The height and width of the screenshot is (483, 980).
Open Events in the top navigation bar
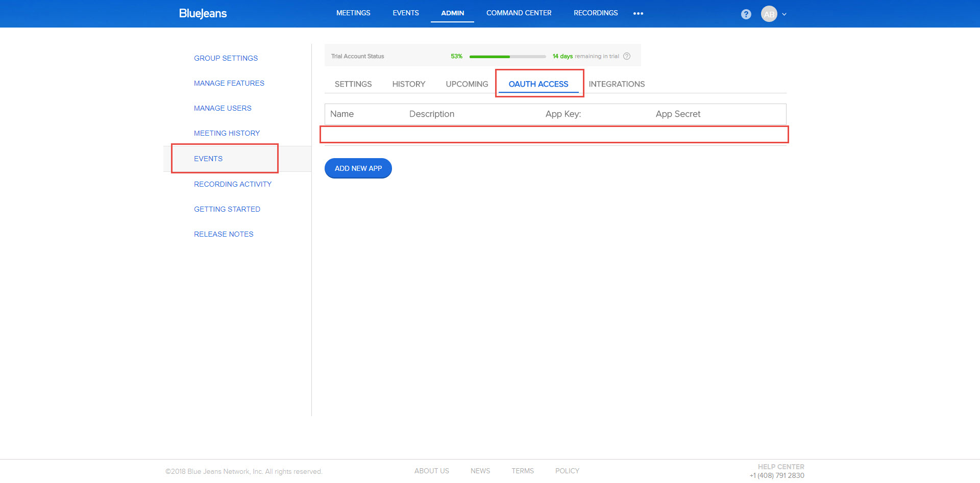[406, 13]
